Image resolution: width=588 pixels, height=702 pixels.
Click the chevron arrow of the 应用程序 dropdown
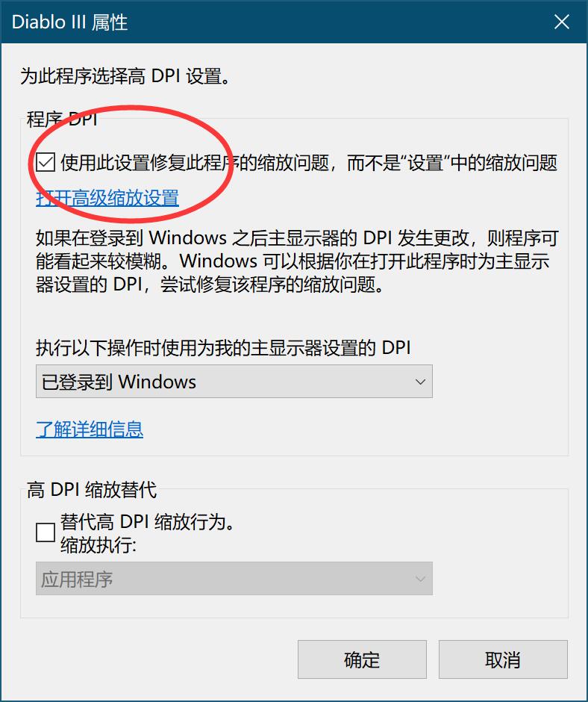click(420, 579)
